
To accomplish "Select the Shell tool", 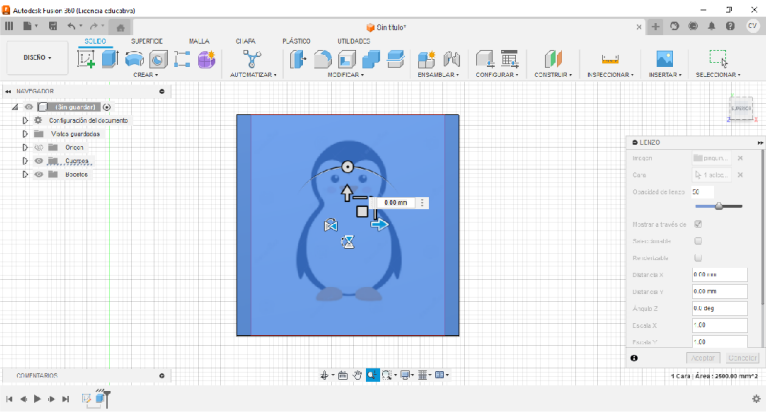I will (x=347, y=60).
